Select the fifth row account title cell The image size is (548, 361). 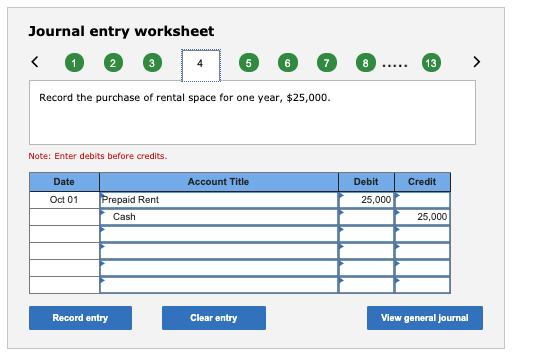click(219, 268)
